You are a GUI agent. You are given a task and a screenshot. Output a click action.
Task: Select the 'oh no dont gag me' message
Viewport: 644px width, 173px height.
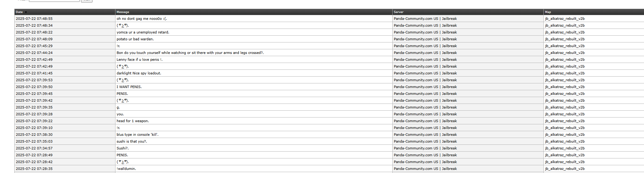click(x=142, y=19)
